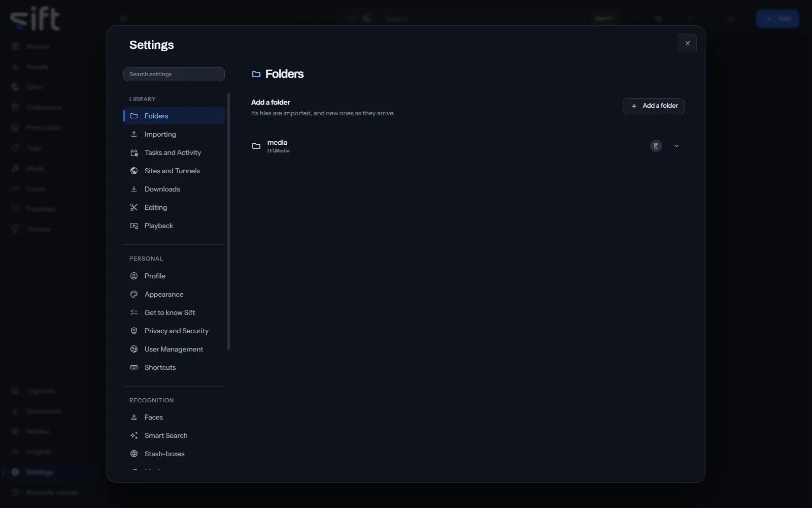Click the Profile person icon
Image resolution: width=812 pixels, height=508 pixels.
pos(134,276)
